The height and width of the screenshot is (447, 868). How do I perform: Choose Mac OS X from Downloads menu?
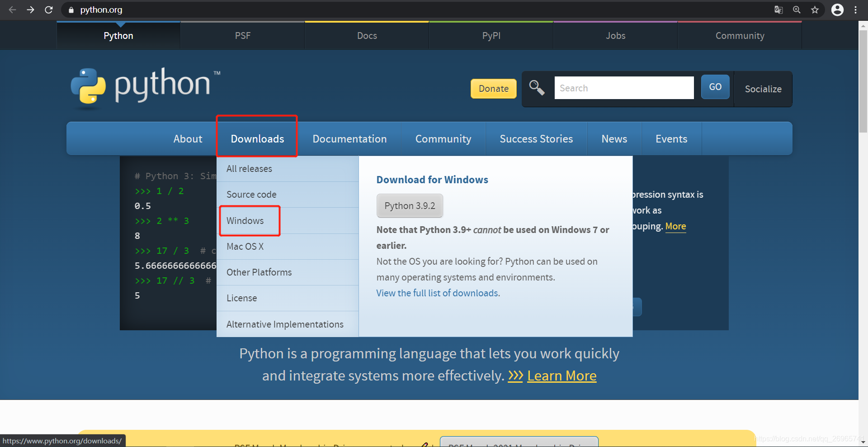tap(288, 247)
